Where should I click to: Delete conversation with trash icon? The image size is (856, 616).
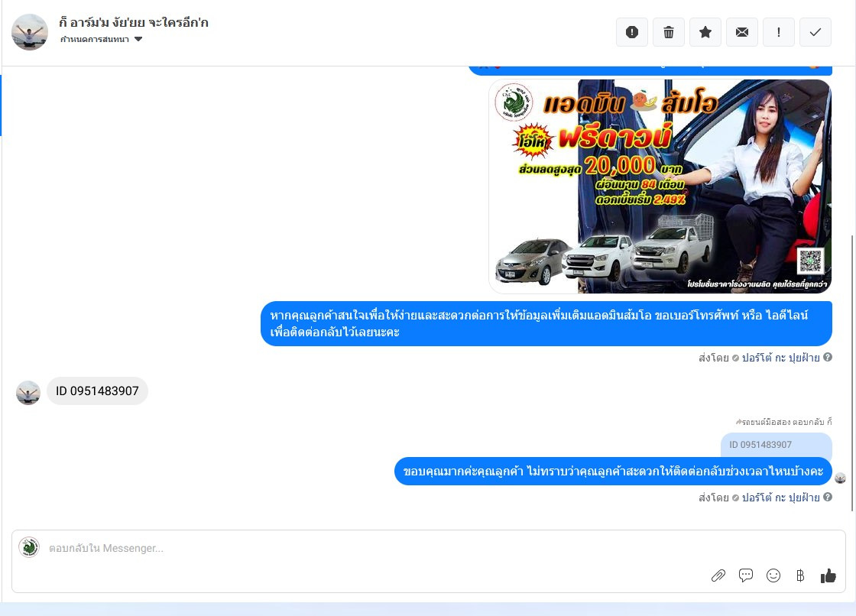(668, 32)
